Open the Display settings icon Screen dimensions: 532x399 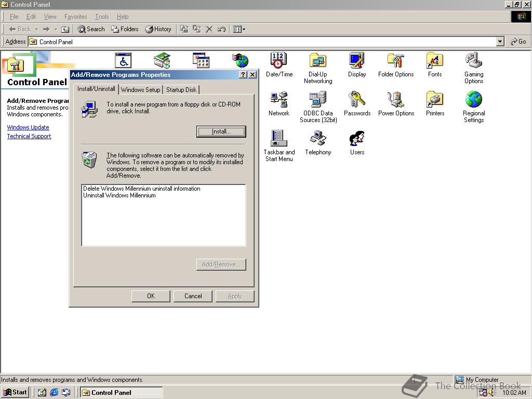pyautogui.click(x=357, y=64)
